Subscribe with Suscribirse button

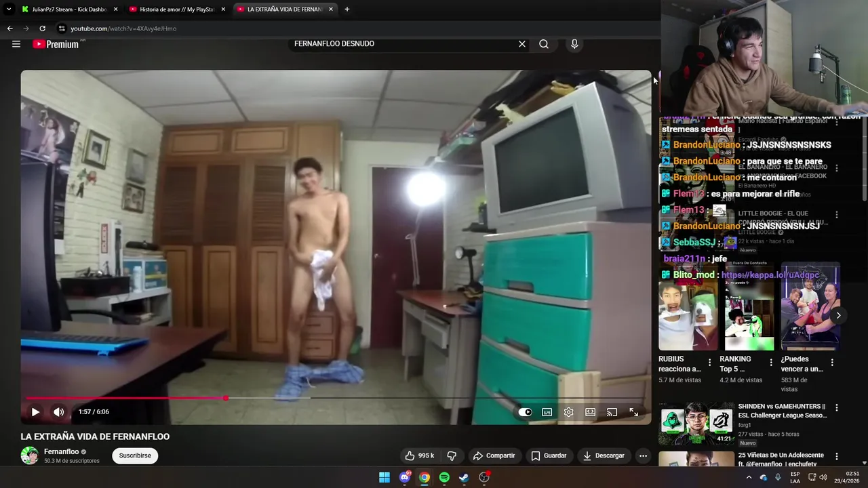pos(135,455)
